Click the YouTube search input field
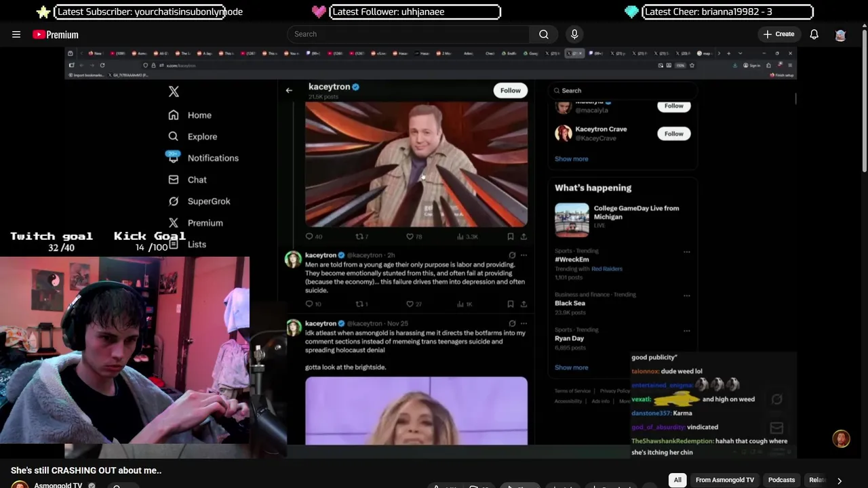868x488 pixels. pyautogui.click(x=408, y=34)
